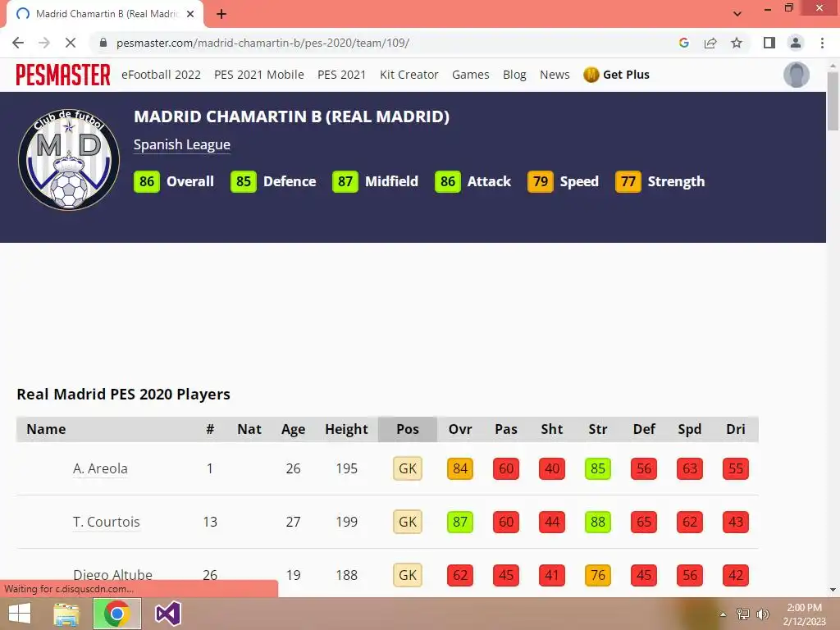Click the Madrid Chamartin club crest
This screenshot has width=840, height=630.
tap(69, 160)
